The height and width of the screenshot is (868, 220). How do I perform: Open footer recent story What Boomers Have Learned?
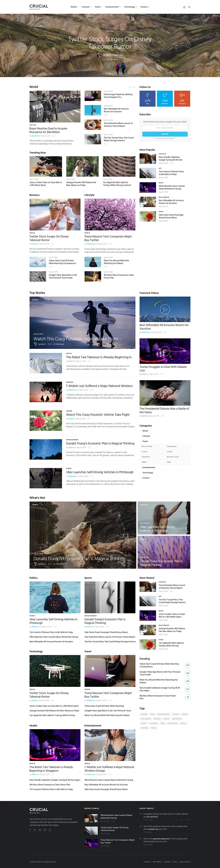point(116,817)
